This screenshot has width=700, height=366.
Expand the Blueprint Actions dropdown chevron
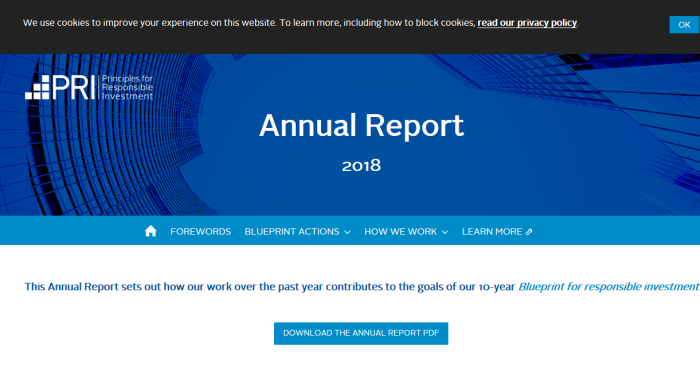[x=347, y=232]
